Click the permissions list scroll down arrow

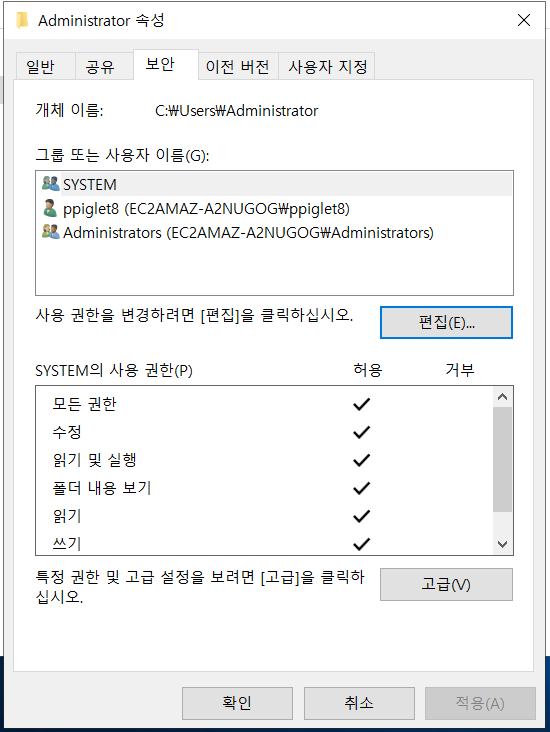pos(502,544)
